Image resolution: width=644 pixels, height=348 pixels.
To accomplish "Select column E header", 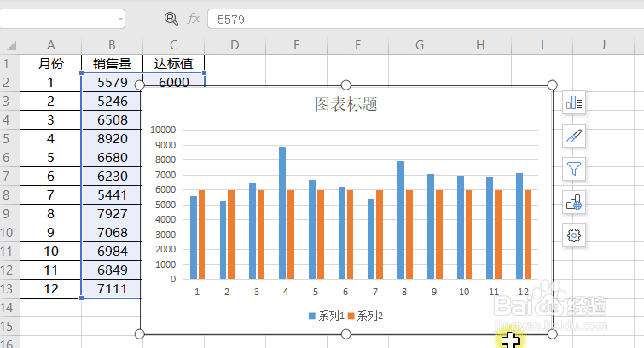I will pos(297,45).
